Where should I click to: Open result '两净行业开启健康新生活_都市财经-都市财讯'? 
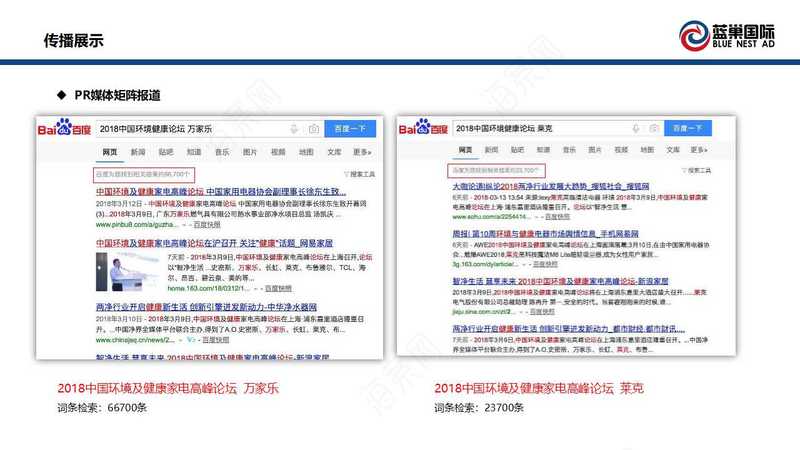pos(569,329)
